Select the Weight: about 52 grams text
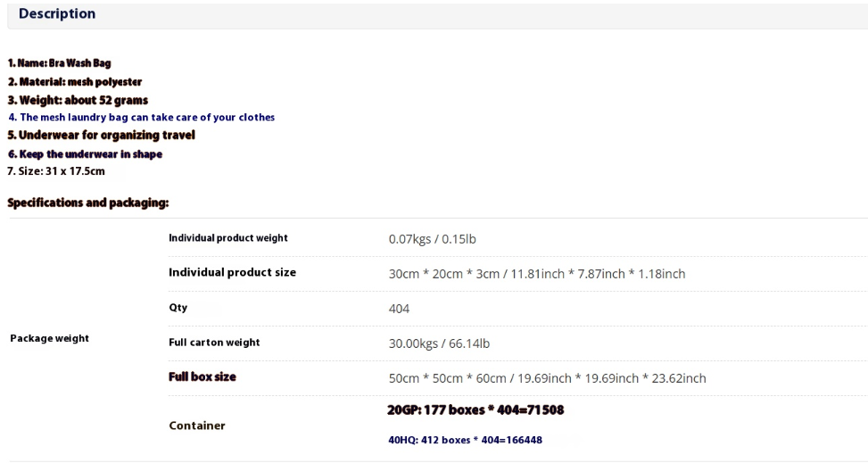 pyautogui.click(x=78, y=100)
